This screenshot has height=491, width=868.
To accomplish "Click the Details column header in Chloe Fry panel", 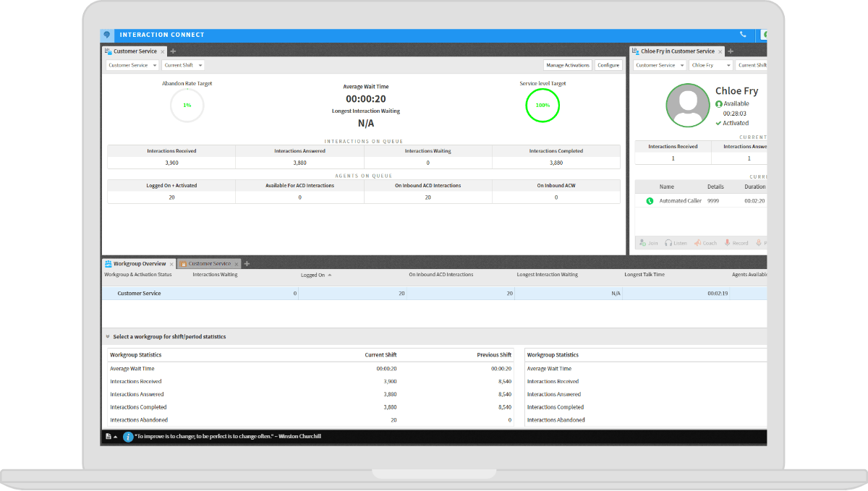I will [x=715, y=187].
